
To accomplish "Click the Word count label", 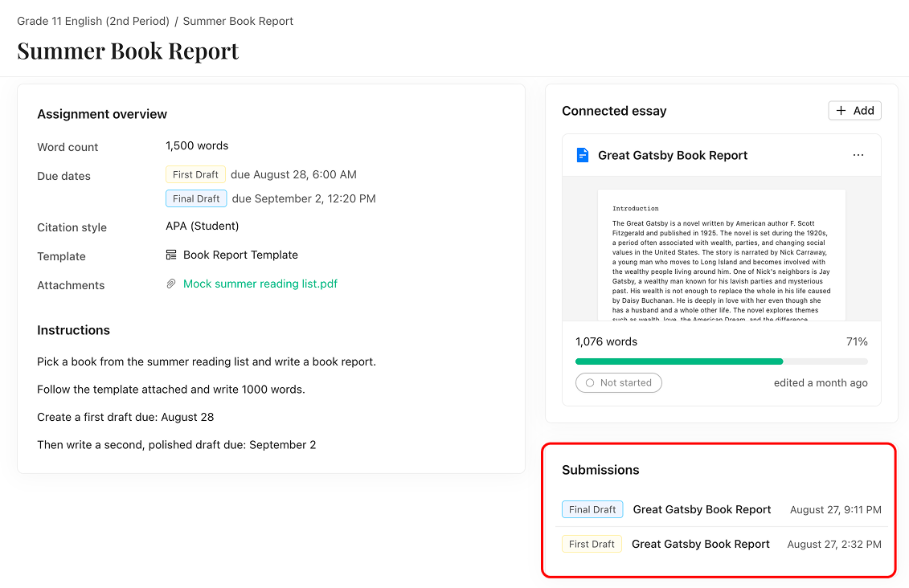I will [68, 147].
